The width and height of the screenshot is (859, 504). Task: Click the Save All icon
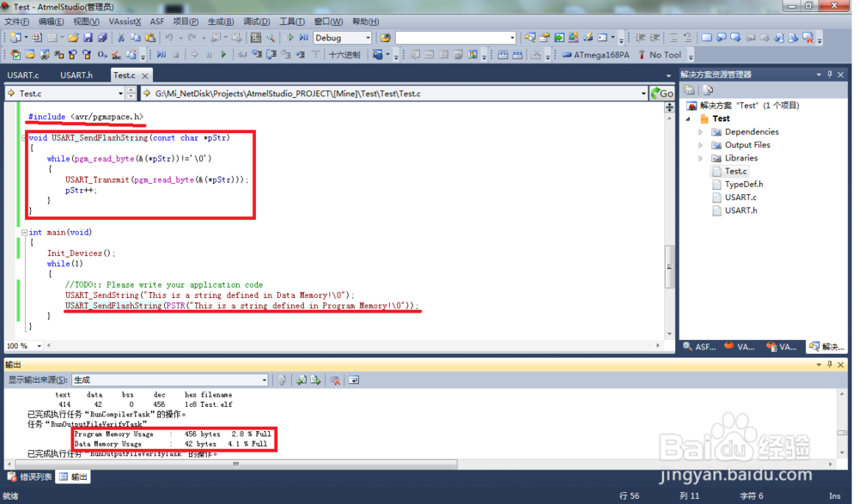pos(102,38)
